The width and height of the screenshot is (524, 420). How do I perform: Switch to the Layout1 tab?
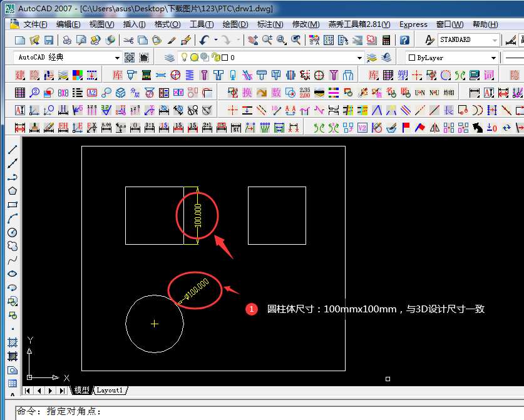[x=110, y=390]
